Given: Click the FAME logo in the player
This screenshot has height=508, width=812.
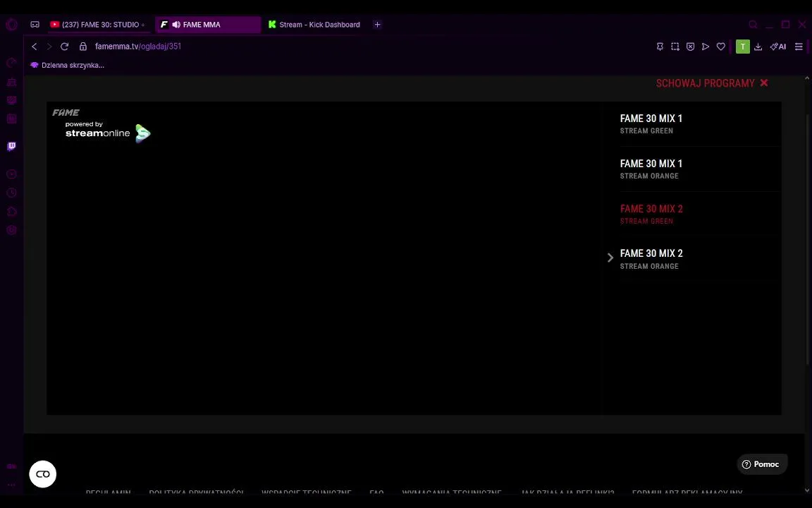Looking at the screenshot, I should coord(66,112).
